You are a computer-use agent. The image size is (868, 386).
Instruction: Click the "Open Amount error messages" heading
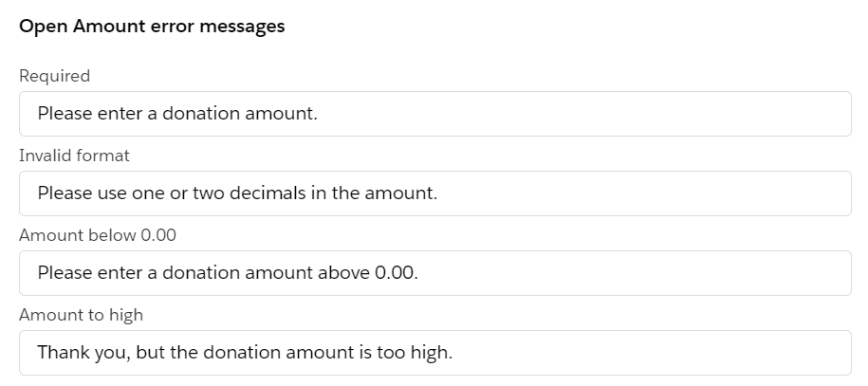point(152,27)
